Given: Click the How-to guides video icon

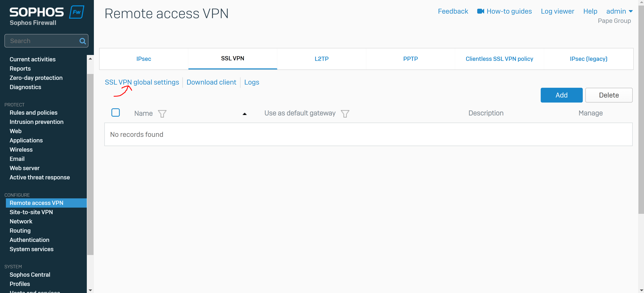Looking at the screenshot, I should [x=480, y=11].
